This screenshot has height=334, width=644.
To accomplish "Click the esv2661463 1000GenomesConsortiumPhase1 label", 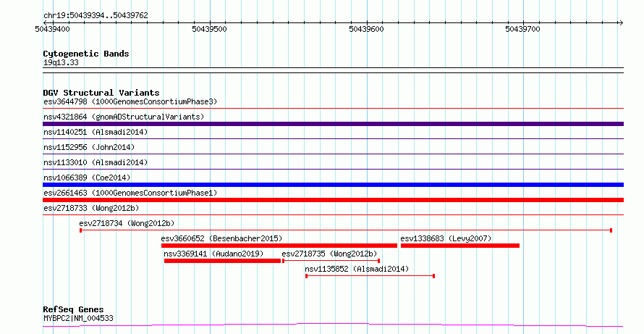I will [x=130, y=193].
